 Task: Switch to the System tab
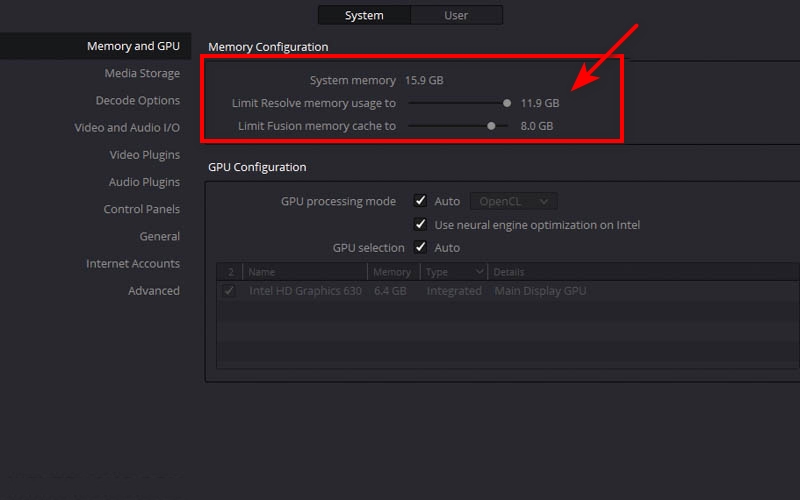click(x=364, y=15)
